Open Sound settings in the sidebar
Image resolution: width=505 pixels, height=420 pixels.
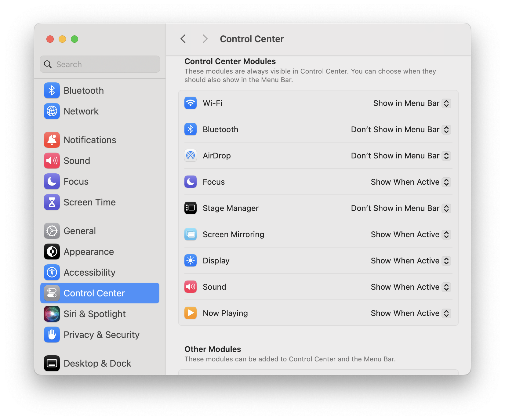(100, 161)
